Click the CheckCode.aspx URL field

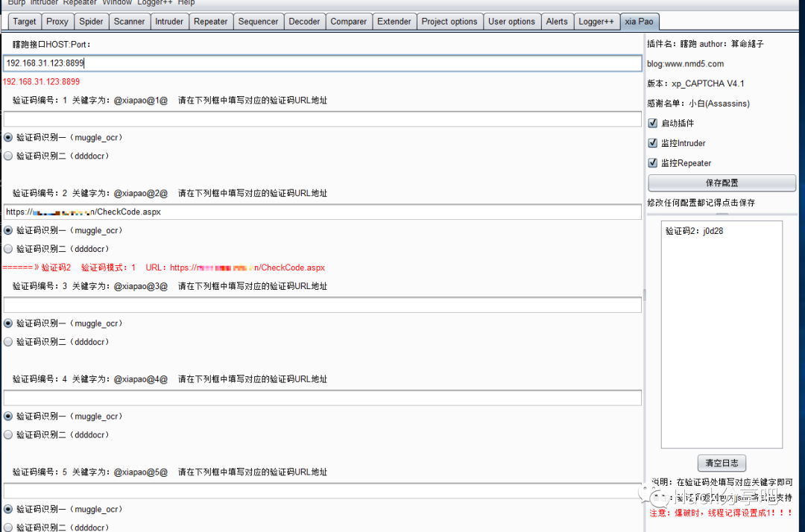click(x=323, y=212)
